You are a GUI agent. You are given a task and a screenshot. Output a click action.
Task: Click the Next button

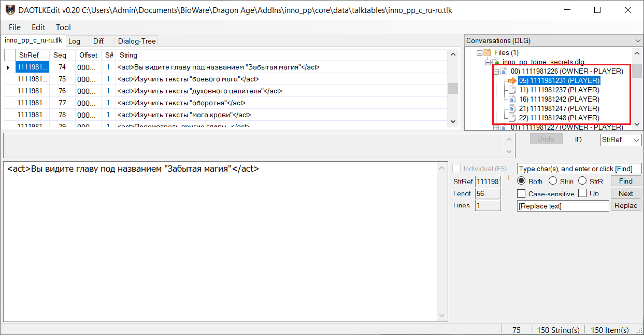point(625,193)
